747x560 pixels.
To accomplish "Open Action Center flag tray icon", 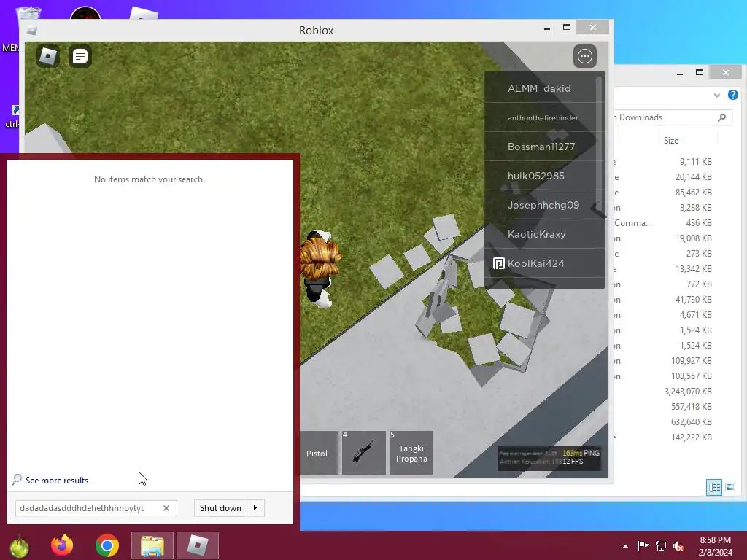I will tap(643, 545).
